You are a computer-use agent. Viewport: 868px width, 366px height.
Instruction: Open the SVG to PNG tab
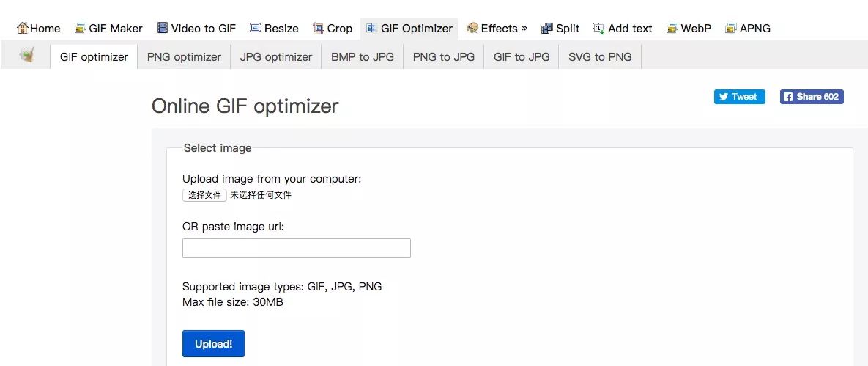(600, 56)
